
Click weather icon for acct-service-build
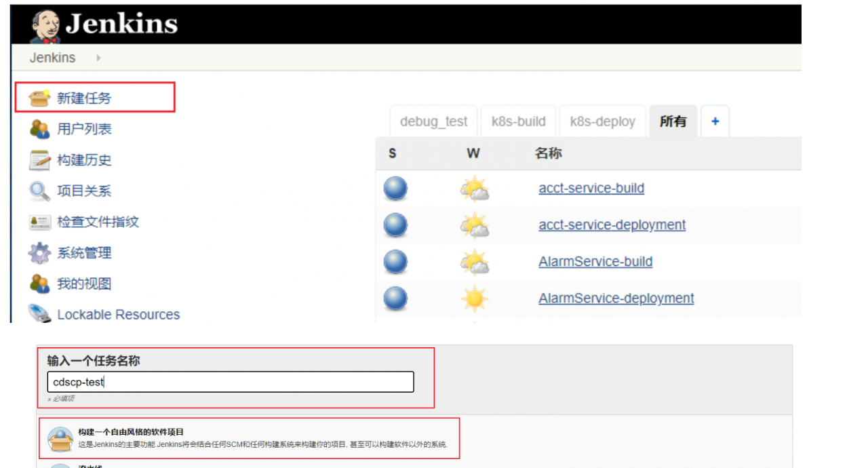(x=475, y=189)
